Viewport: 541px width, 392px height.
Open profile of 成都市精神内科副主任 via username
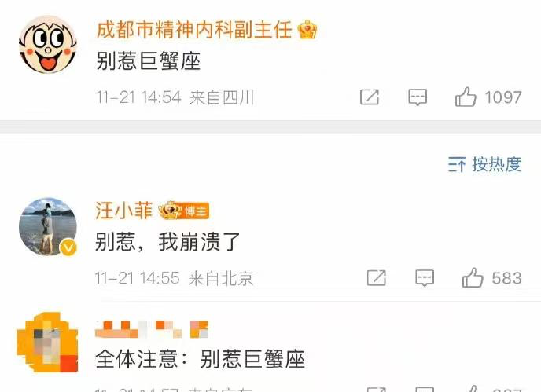pyautogui.click(x=194, y=29)
